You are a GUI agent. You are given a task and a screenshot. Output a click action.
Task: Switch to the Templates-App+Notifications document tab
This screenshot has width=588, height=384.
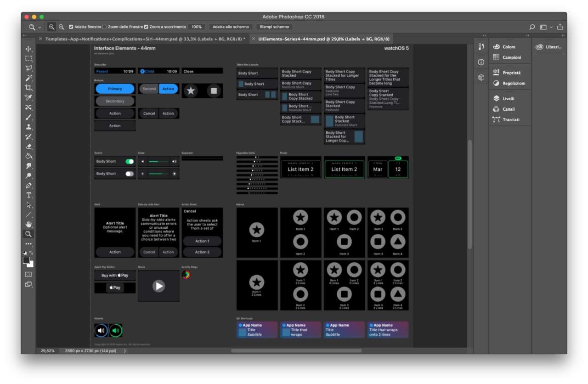click(x=145, y=39)
